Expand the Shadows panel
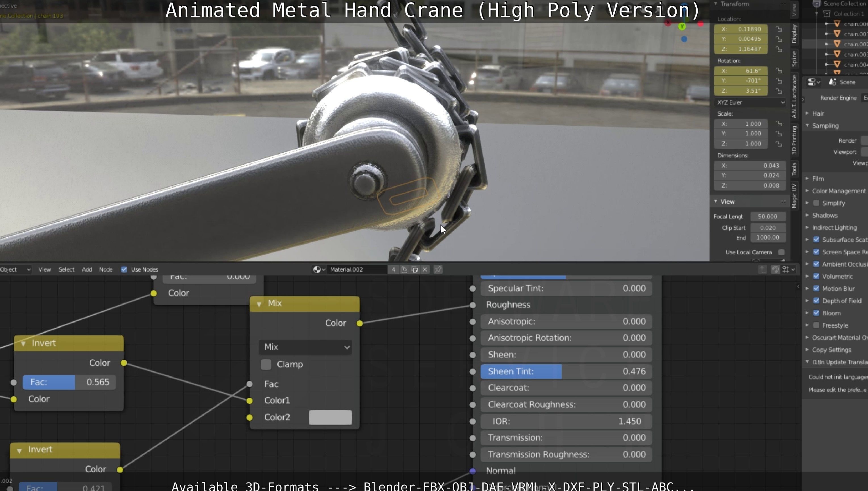Viewport: 868px width, 491px height. (807, 215)
